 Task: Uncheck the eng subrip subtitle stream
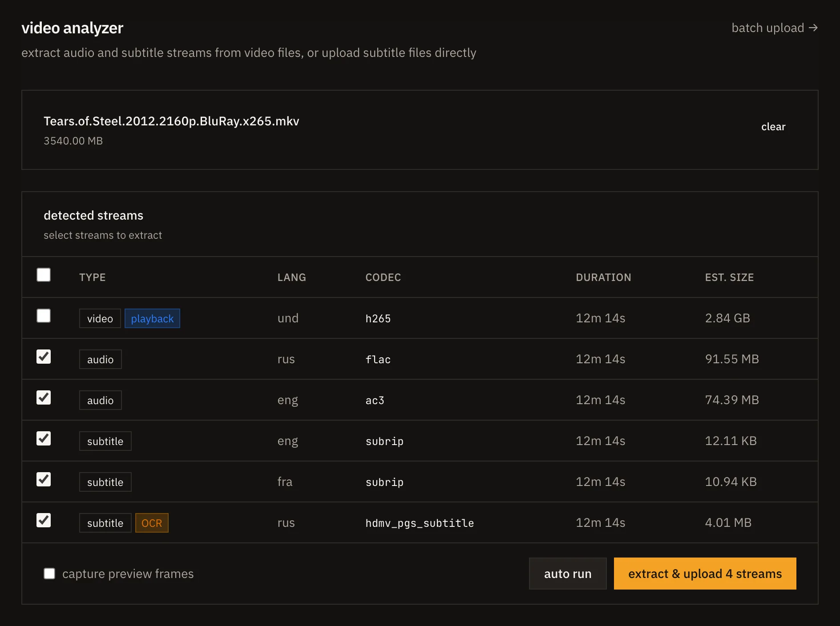point(44,439)
